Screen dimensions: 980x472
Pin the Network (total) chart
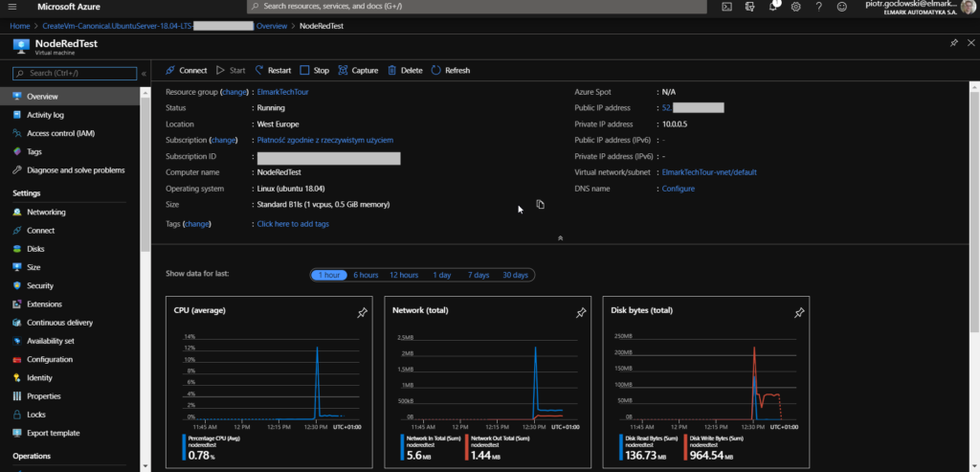tap(581, 313)
